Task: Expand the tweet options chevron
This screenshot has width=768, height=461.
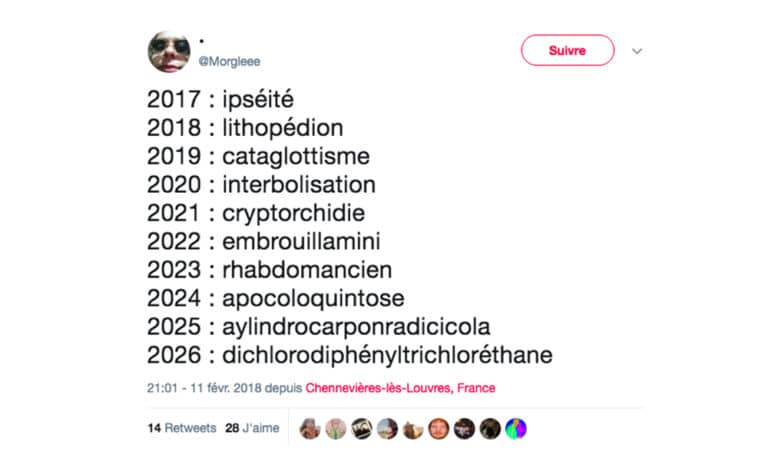Action: [x=637, y=51]
